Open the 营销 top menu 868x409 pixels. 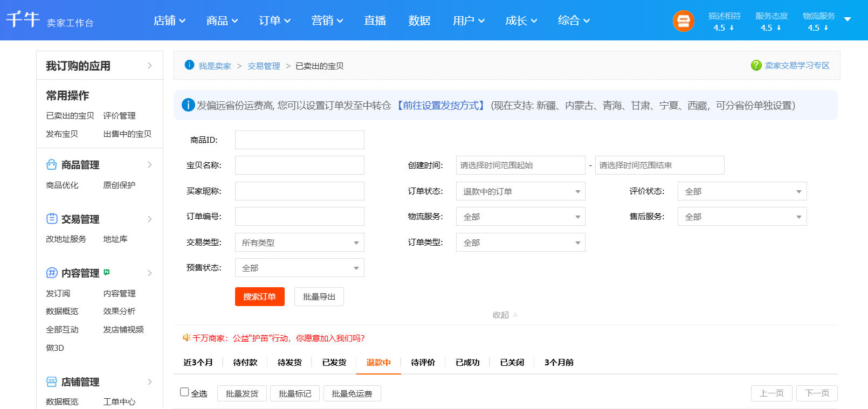pos(327,20)
